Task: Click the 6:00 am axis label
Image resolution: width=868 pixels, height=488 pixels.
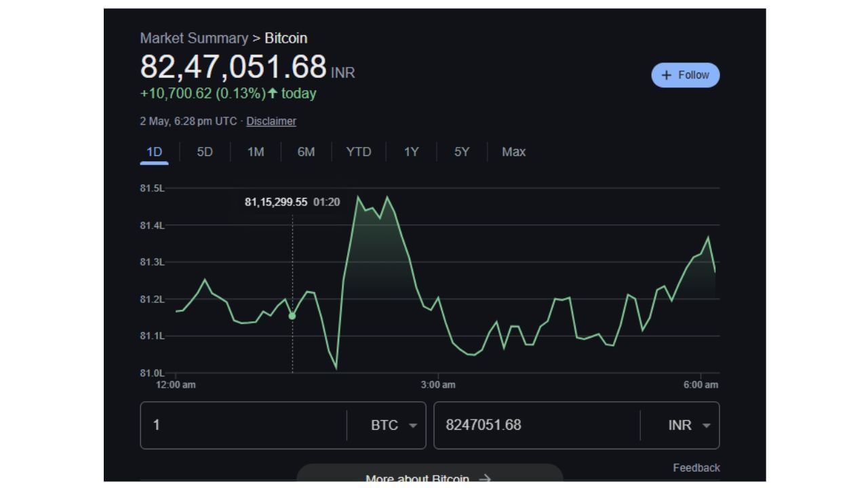Action: tap(701, 385)
